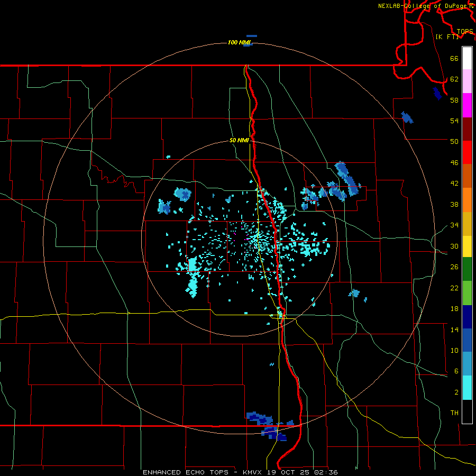
Task: Click the legend value 54
Action: point(454,121)
